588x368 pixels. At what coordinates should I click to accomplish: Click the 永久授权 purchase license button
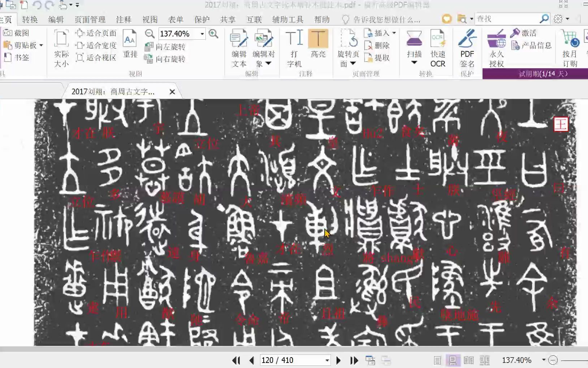[497, 49]
